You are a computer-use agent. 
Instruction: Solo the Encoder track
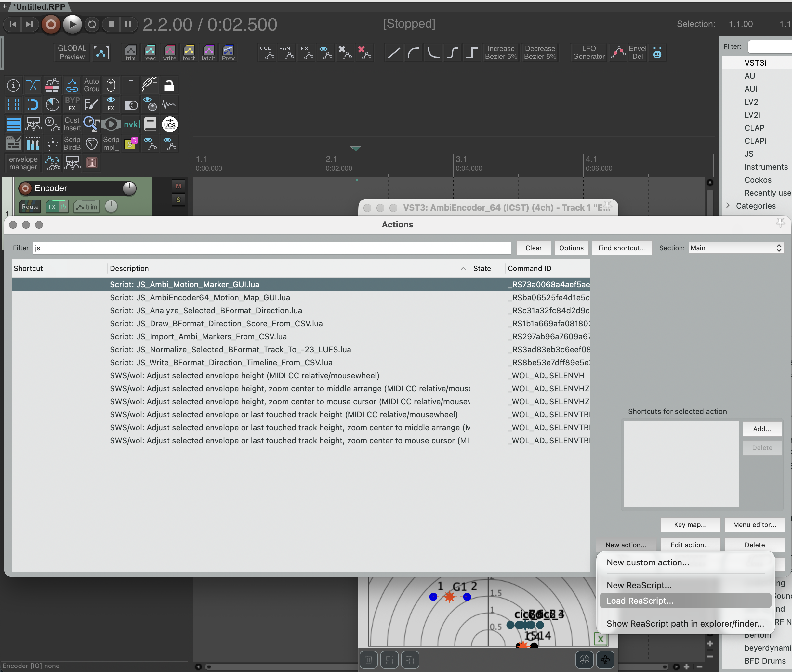tap(178, 200)
